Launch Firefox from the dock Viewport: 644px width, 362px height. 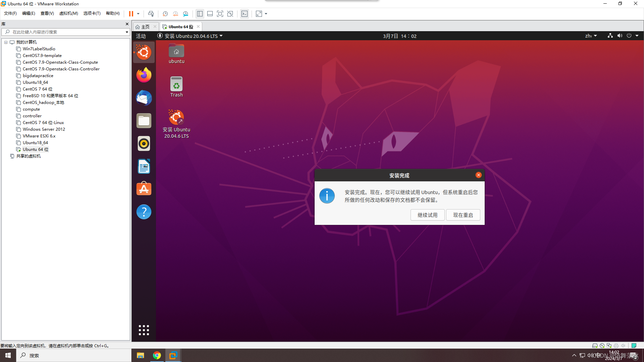tap(144, 75)
